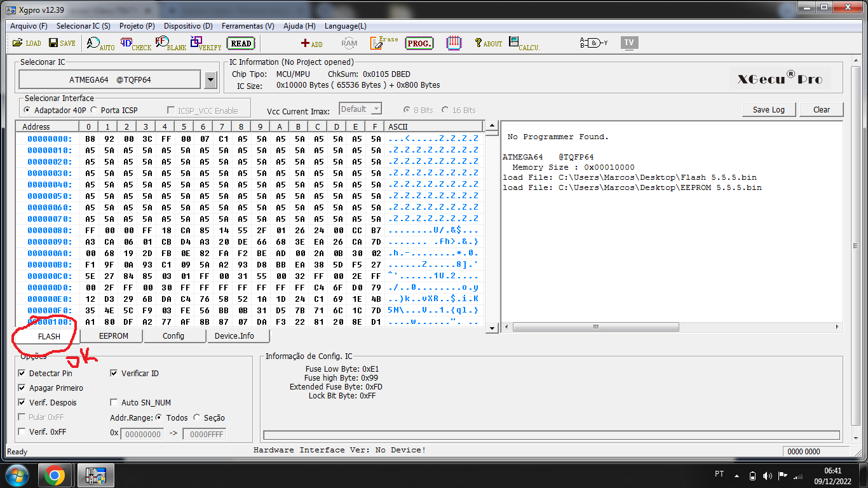Click the Save Log button
Viewport: 868px width, 488px height.
[768, 109]
